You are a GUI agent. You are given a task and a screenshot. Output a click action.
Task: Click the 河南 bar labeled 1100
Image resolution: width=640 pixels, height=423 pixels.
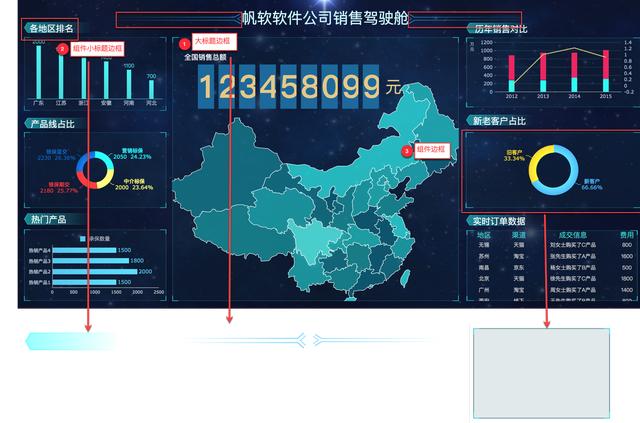point(129,84)
